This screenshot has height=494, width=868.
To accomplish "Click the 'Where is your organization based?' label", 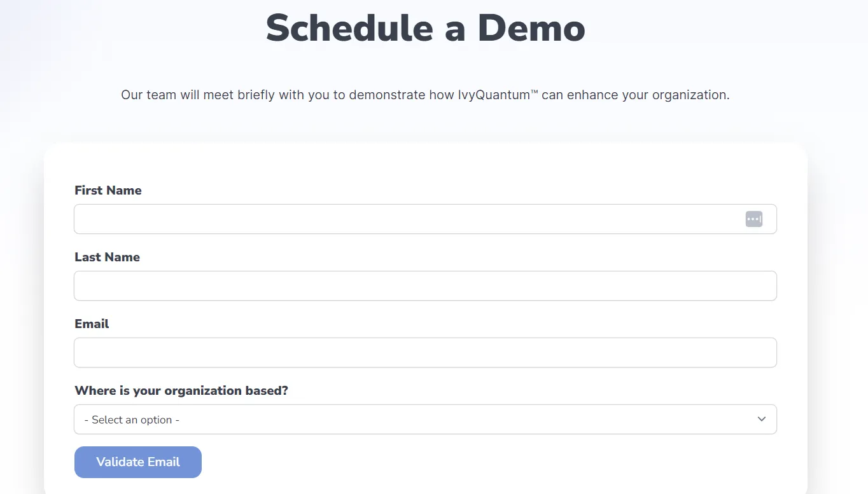I will point(181,390).
